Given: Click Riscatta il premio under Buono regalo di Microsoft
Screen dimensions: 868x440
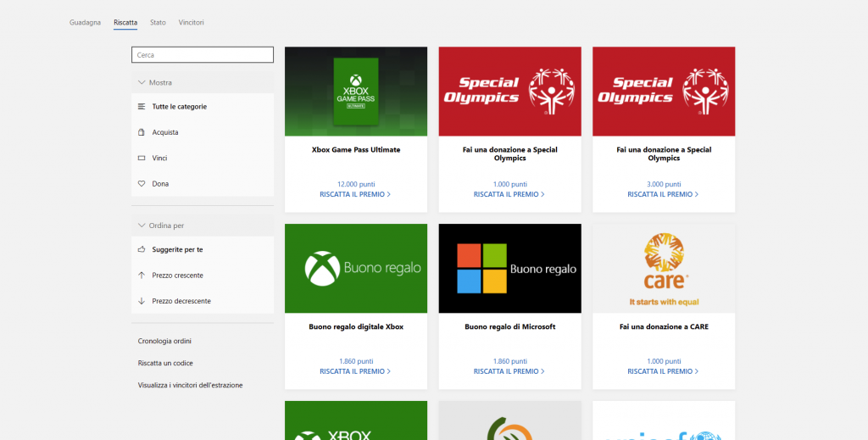Looking at the screenshot, I should point(509,371).
